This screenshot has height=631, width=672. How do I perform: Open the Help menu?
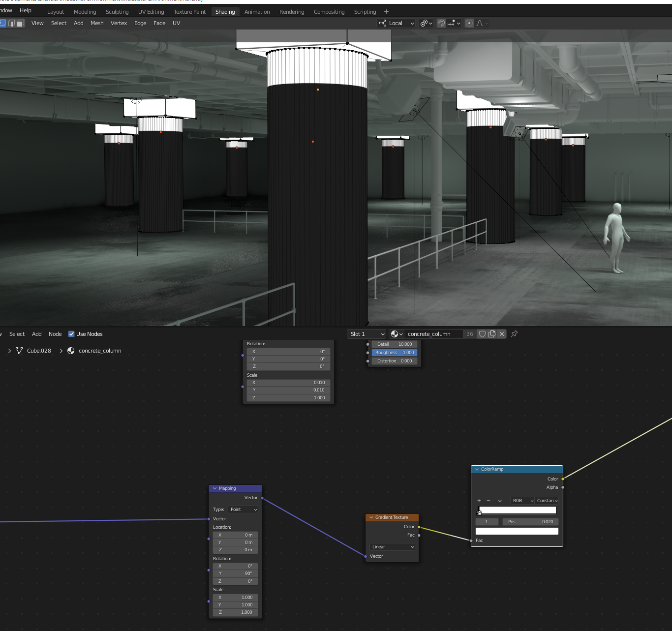[26, 10]
